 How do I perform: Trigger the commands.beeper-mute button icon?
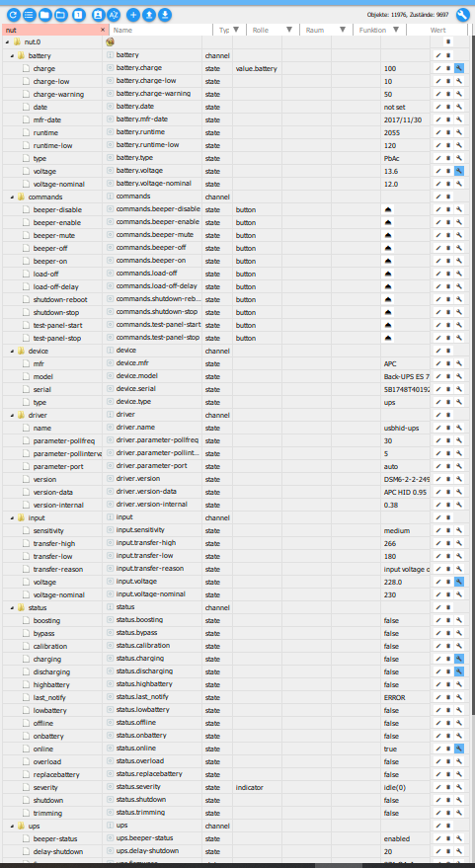pyautogui.click(x=388, y=235)
